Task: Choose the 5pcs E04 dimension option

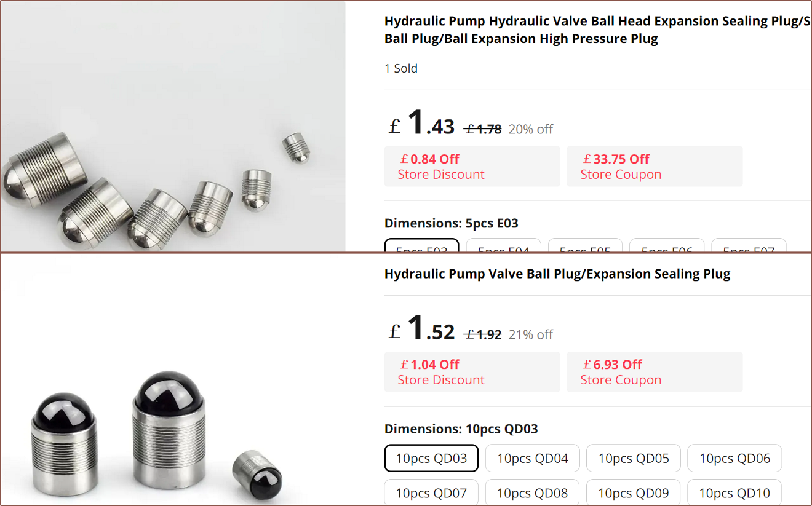Action: [x=503, y=247]
